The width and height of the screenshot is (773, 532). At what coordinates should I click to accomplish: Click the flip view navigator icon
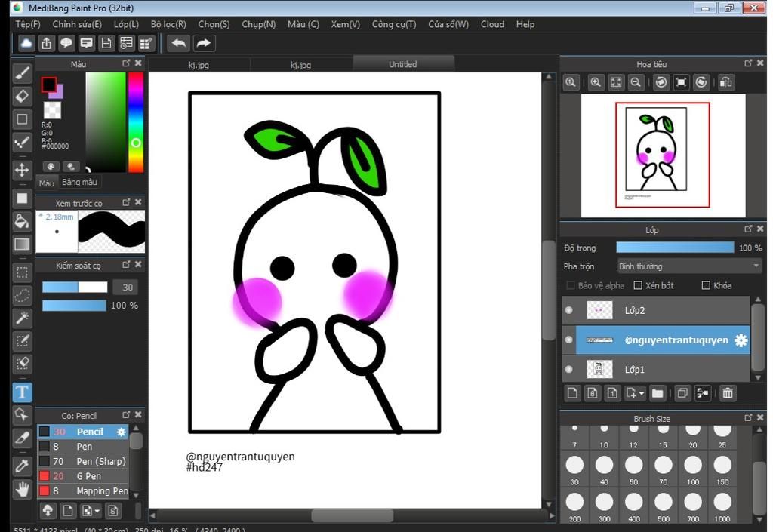tap(726, 83)
